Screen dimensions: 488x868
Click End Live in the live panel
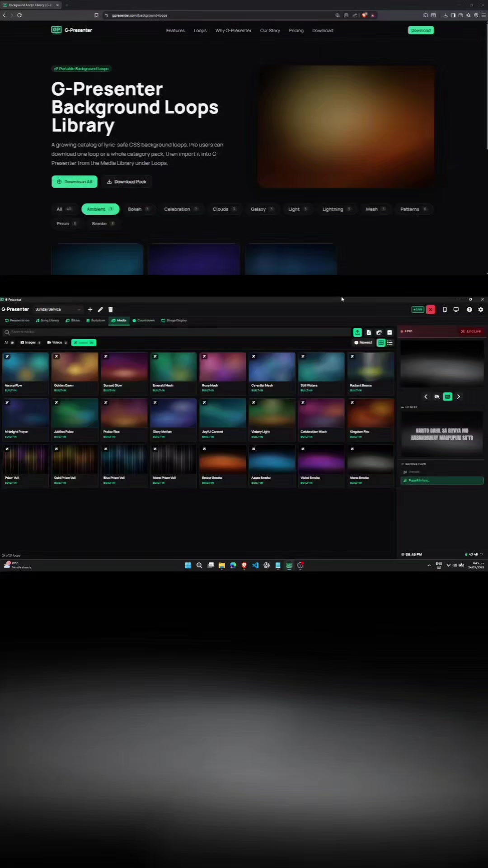click(471, 331)
